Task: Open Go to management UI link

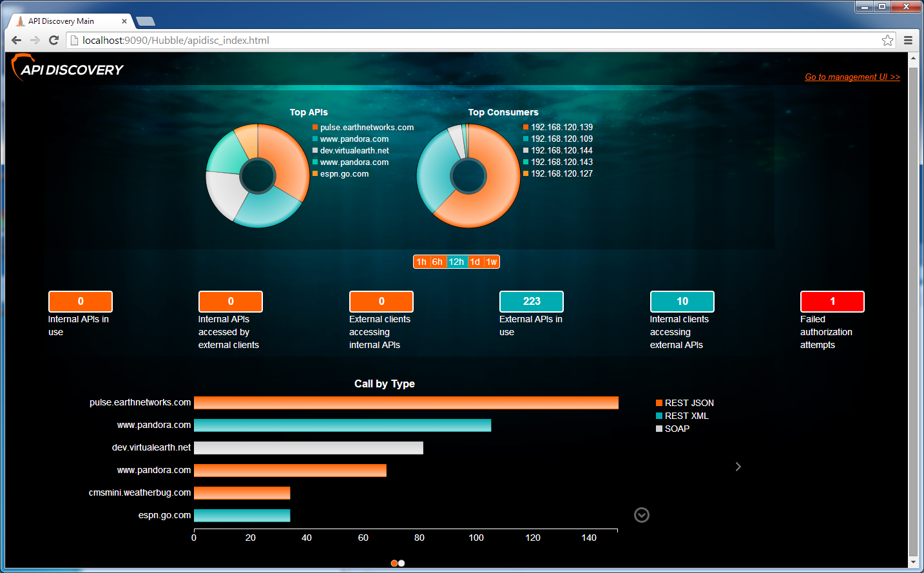Action: pos(852,77)
